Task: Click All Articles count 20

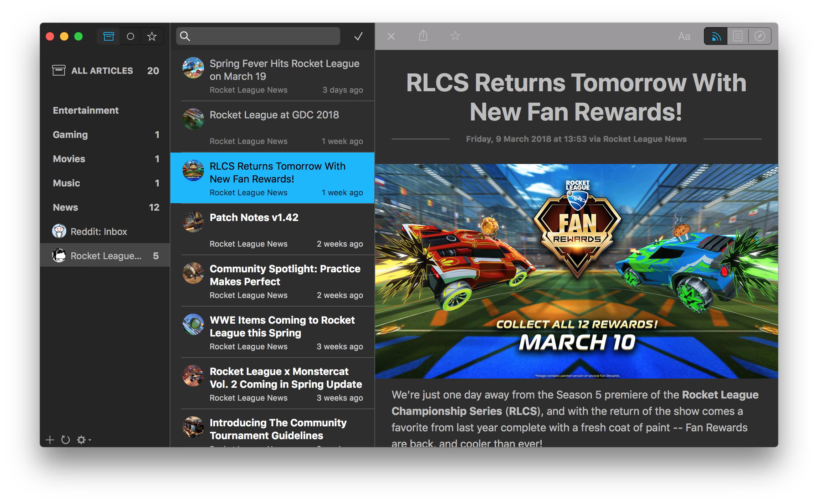Action: [x=153, y=71]
